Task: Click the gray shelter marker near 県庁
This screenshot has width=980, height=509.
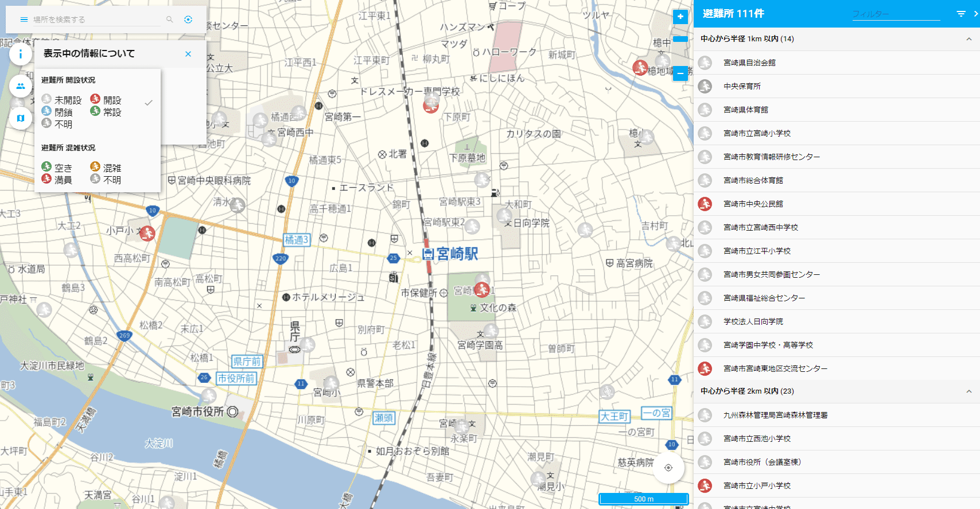Action: (308, 344)
